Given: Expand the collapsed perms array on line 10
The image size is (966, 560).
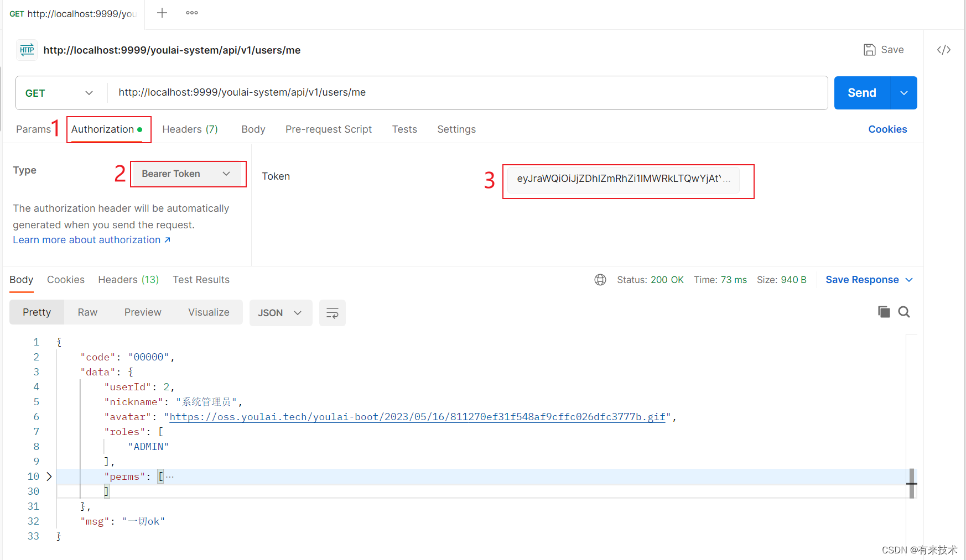Looking at the screenshot, I should pos(49,477).
